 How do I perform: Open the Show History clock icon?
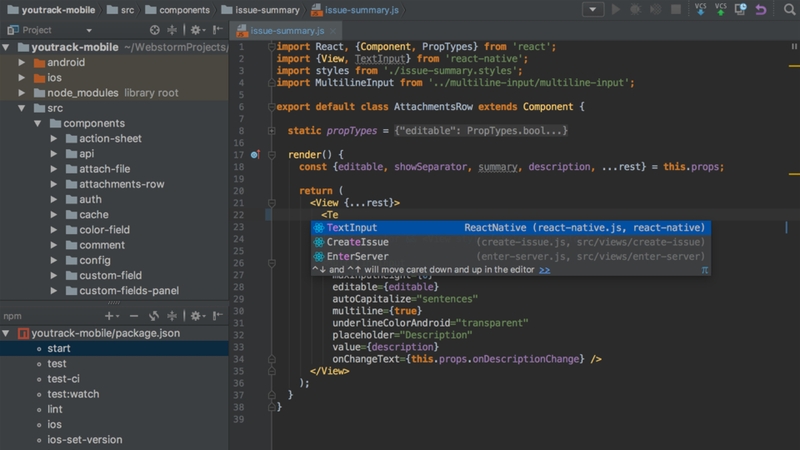pyautogui.click(x=741, y=9)
